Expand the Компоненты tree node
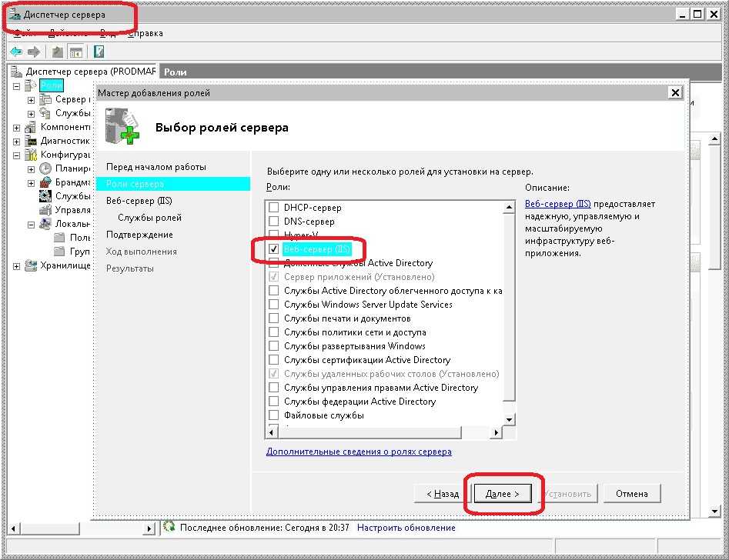The height and width of the screenshot is (560, 729). [x=17, y=127]
